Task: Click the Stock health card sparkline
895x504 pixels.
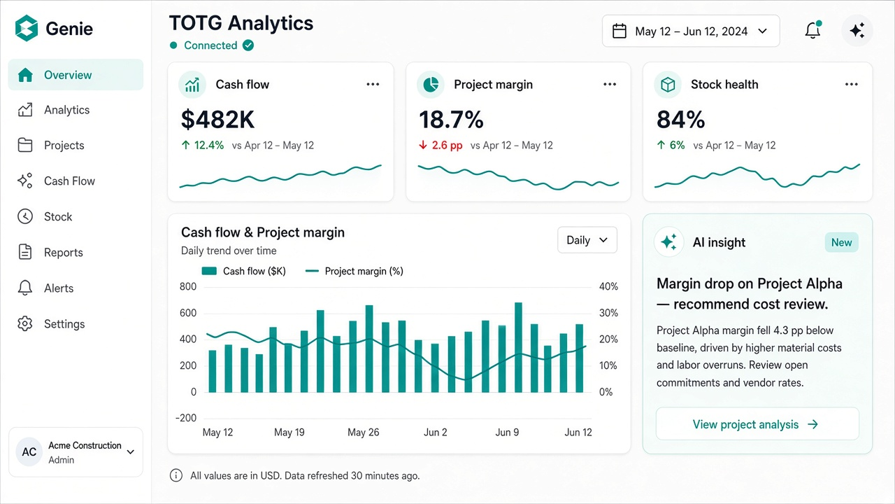Action: [757, 175]
